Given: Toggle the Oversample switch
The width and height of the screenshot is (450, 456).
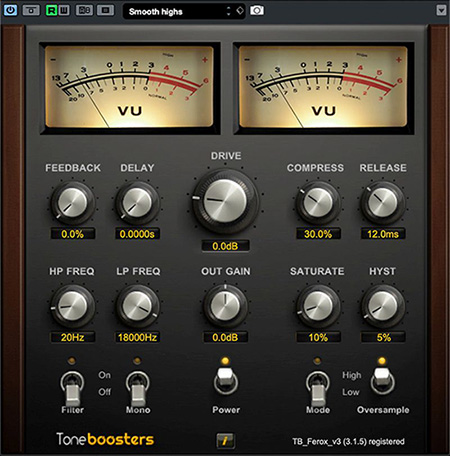Looking at the screenshot, I should 382,380.
